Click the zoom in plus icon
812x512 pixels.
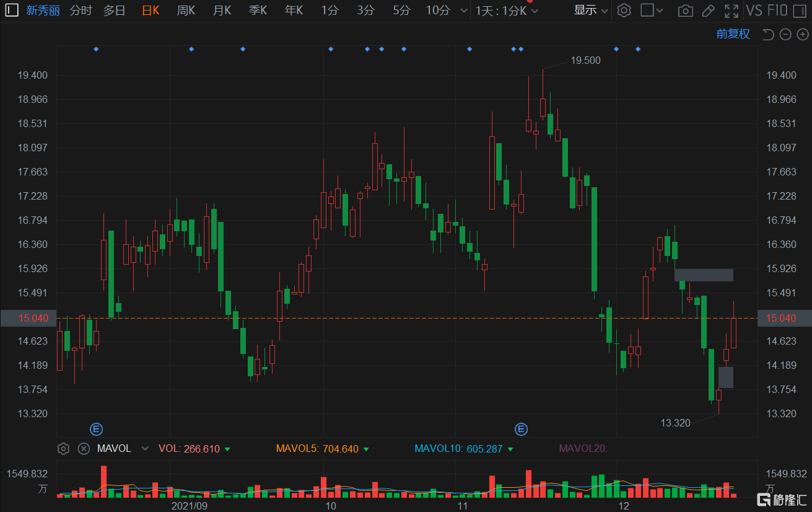pyautogui.click(x=802, y=35)
